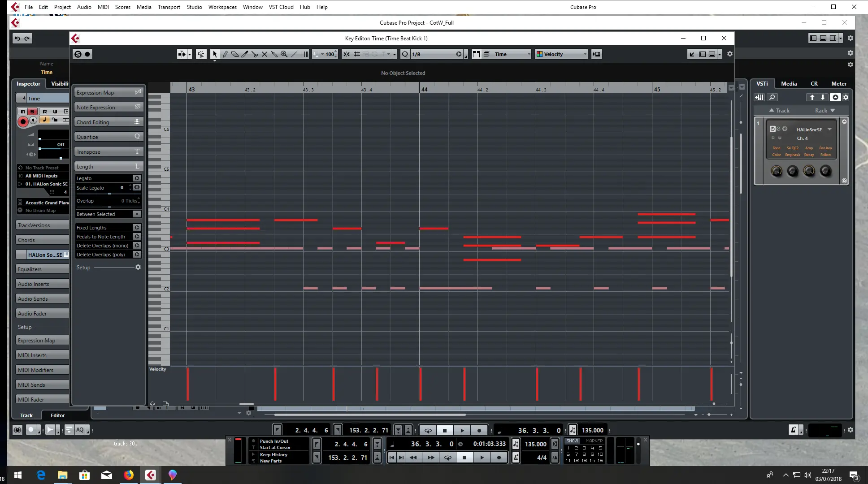This screenshot has width=868, height=484.
Task: Switch to the Media tab
Action: (x=789, y=83)
